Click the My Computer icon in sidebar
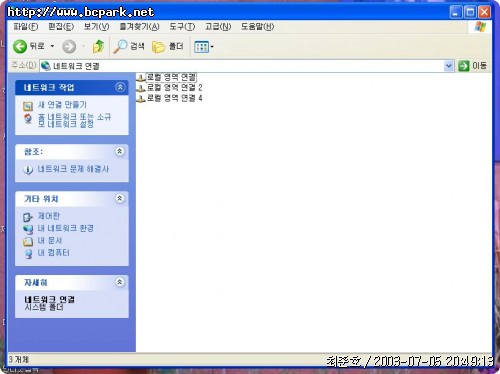500x374 pixels. click(28, 254)
